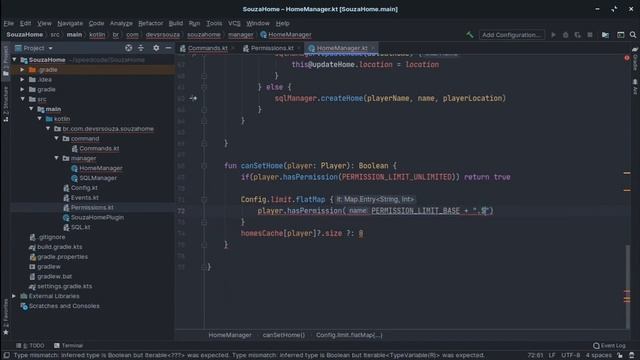Select SQL.kt file
This screenshot has height=360, width=640.
pyautogui.click(x=80, y=227)
